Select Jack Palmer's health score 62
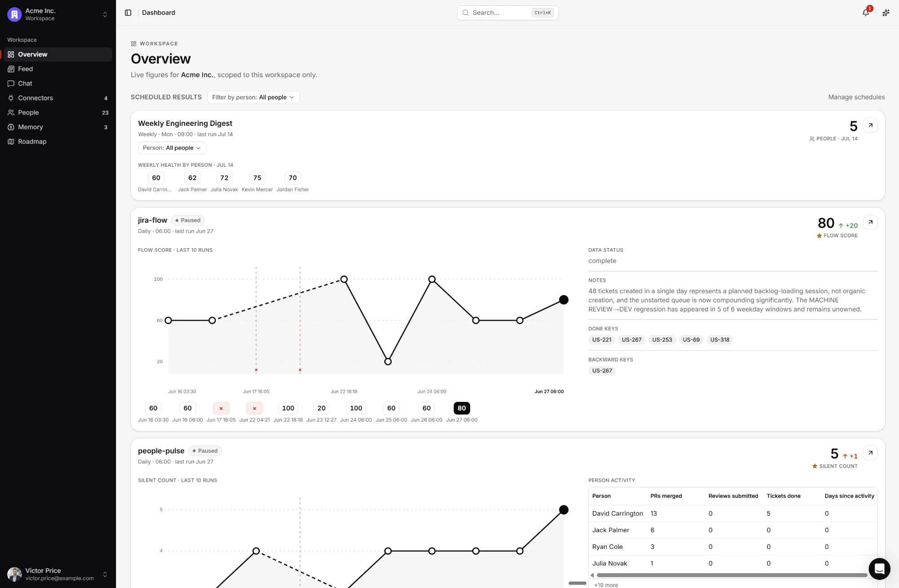This screenshot has height=588, width=899. tap(192, 178)
